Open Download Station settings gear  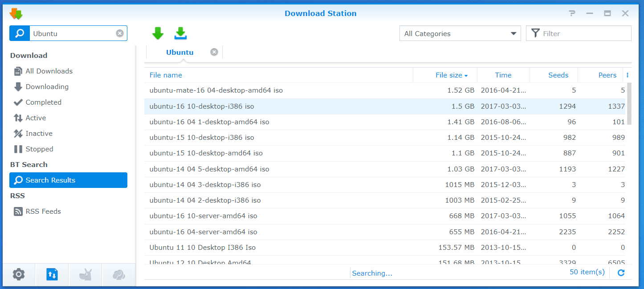19,275
